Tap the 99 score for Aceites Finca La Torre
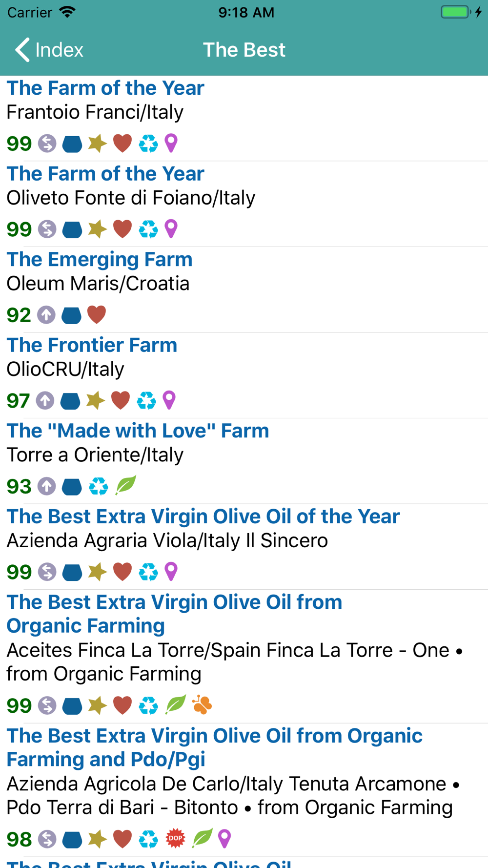488x868 pixels. 19,705
